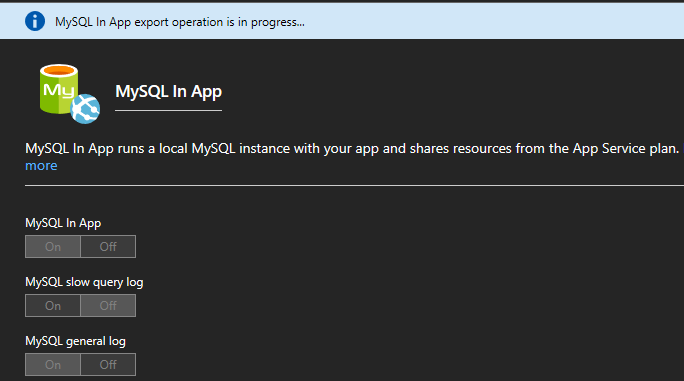684x381 pixels.
Task: Click the 'MySQL In App' page heading
Action: tap(168, 92)
